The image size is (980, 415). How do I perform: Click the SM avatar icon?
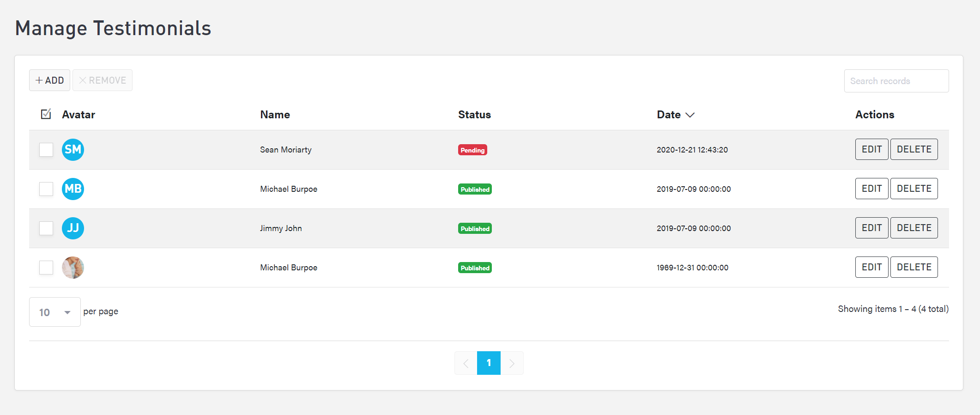[x=73, y=150]
